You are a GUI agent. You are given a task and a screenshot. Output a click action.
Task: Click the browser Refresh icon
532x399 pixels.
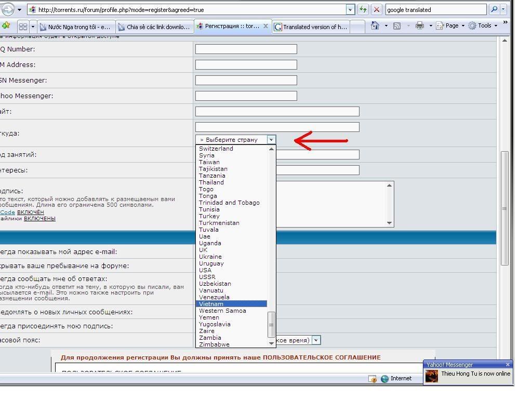(x=363, y=9)
